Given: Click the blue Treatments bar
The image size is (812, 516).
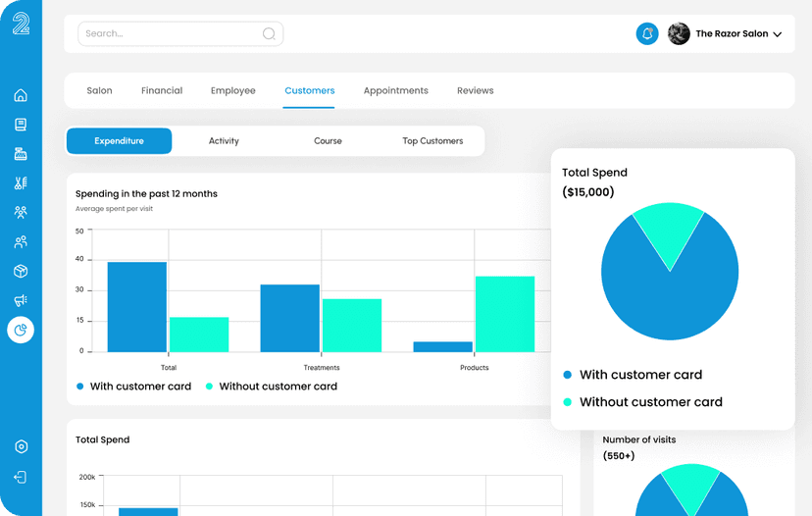Looking at the screenshot, I should [290, 318].
